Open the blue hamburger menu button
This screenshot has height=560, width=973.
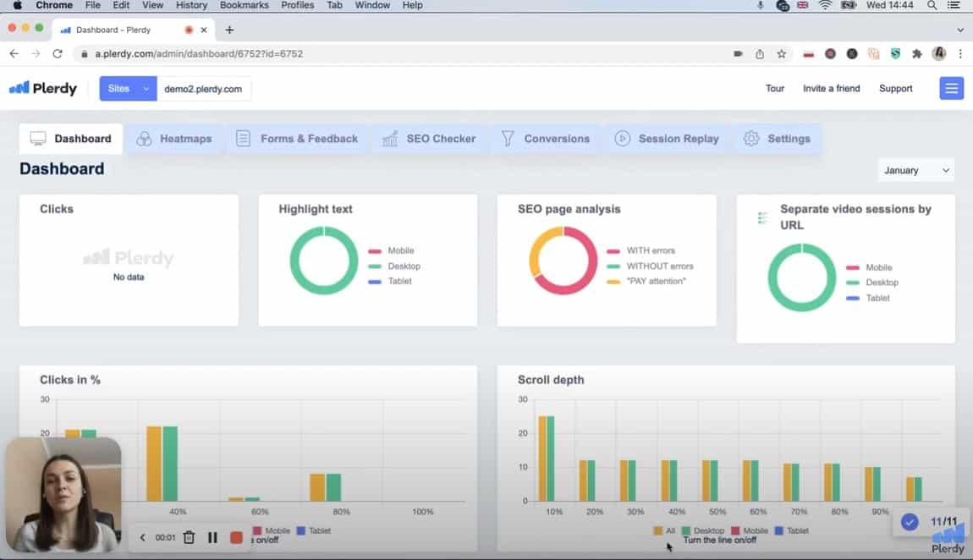coord(951,89)
